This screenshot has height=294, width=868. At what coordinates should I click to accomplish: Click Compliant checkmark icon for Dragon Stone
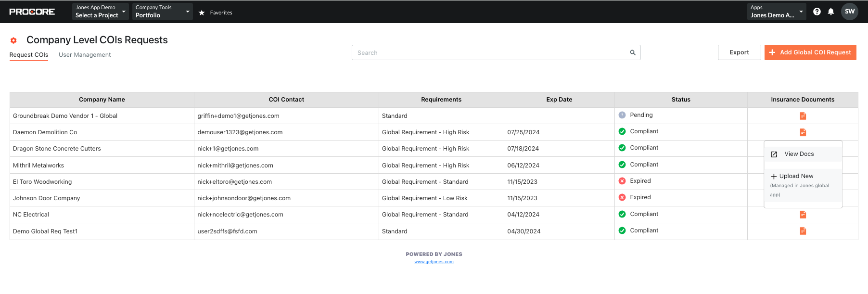tap(622, 148)
